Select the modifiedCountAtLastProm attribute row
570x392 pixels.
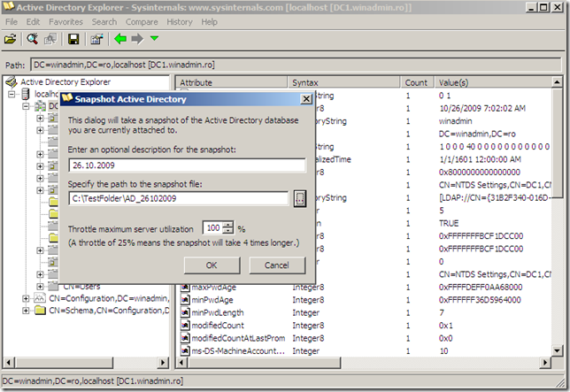tap(366, 338)
